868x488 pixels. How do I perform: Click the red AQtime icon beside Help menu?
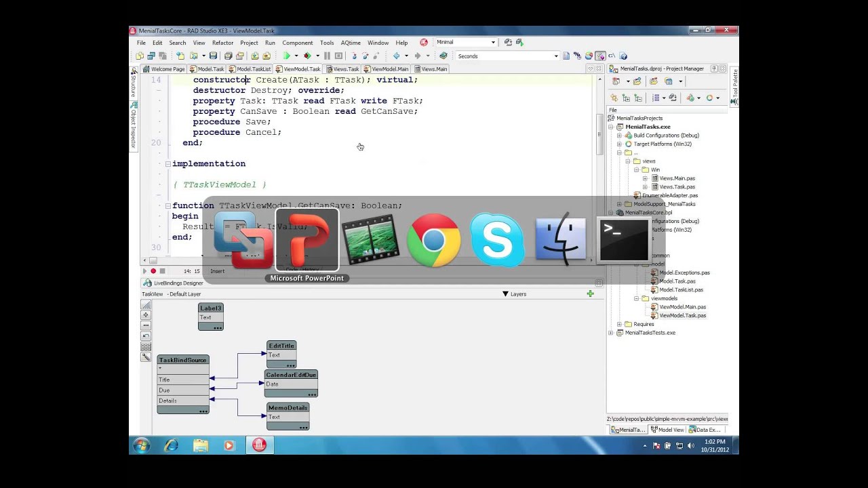pyautogui.click(x=424, y=43)
